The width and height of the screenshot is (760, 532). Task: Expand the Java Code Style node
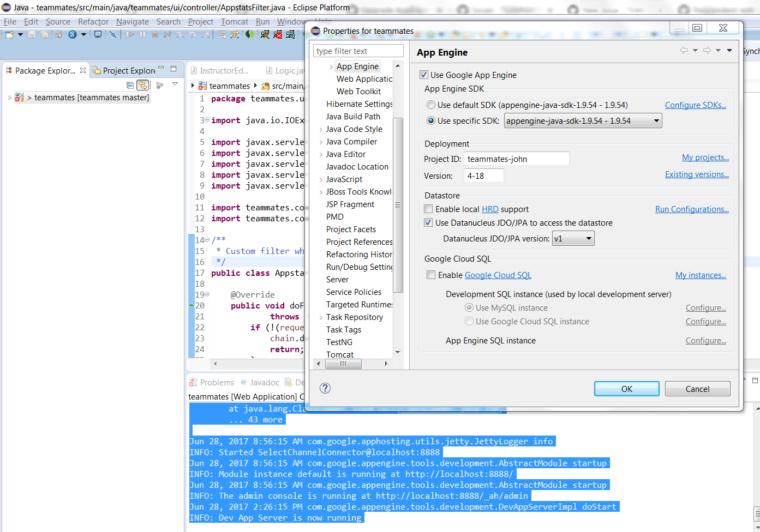click(x=321, y=129)
